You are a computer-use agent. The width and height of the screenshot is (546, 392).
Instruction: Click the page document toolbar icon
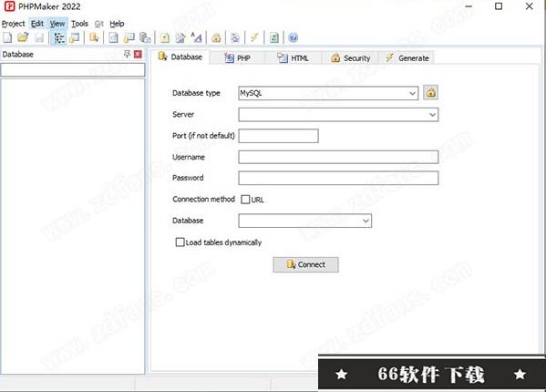[x=113, y=37]
